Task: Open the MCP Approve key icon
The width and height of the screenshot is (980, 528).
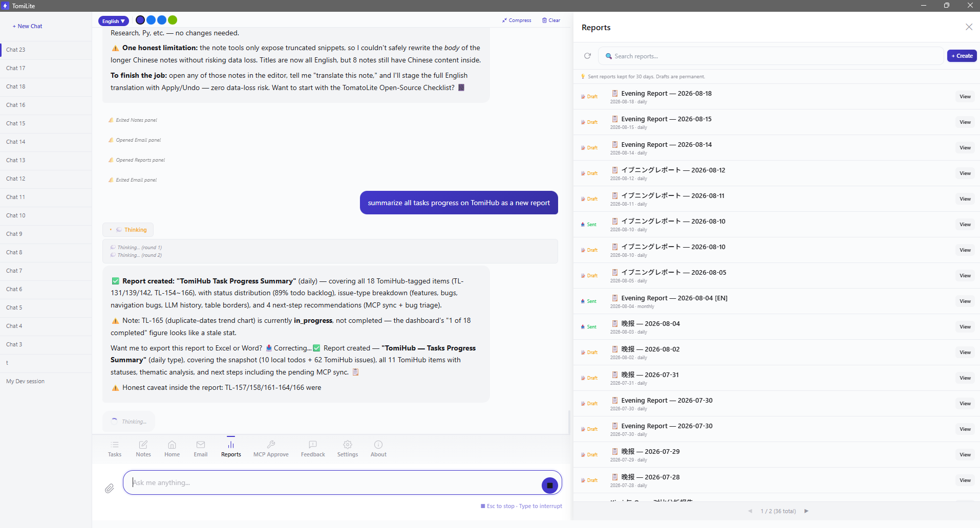Action: (x=271, y=445)
